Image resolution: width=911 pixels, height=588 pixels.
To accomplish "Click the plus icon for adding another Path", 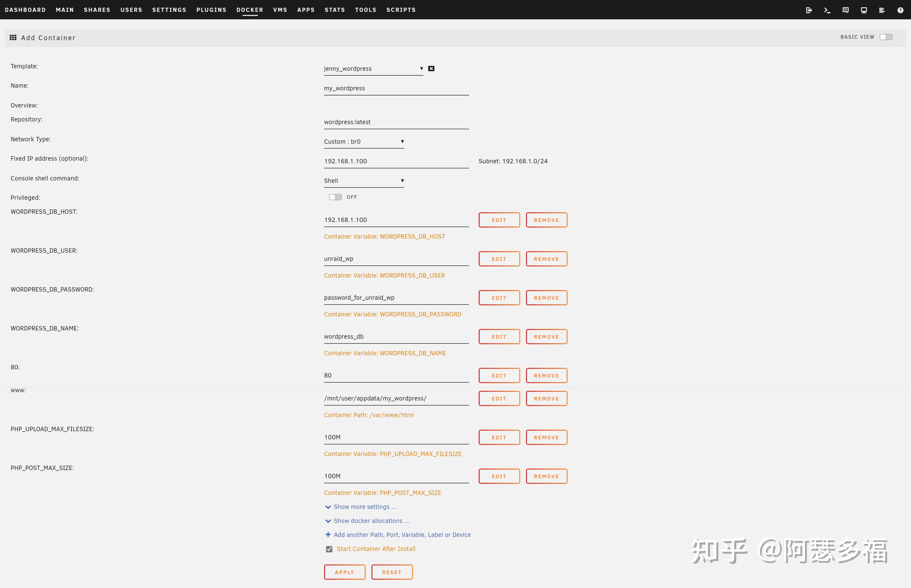I will pyautogui.click(x=328, y=534).
